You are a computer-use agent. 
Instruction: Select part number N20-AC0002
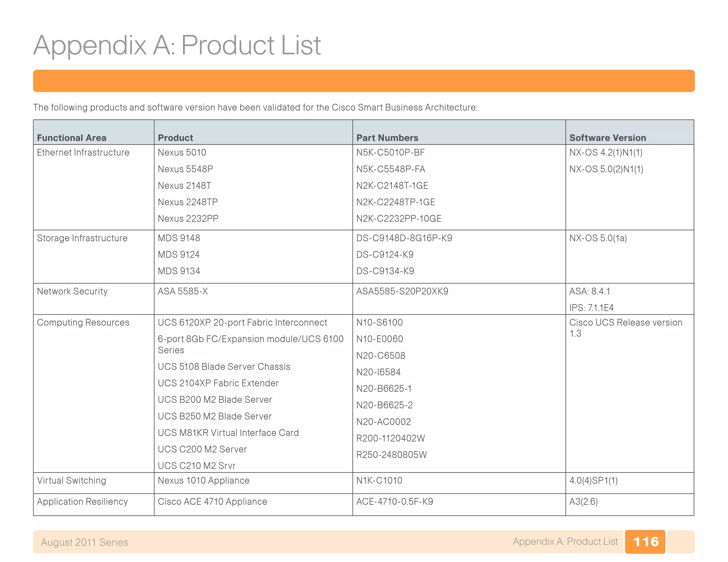tap(384, 422)
